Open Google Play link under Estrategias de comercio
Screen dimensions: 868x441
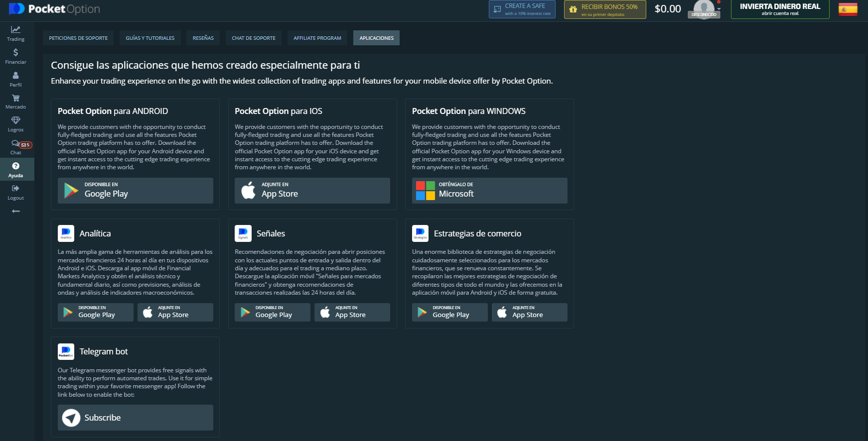coord(450,312)
